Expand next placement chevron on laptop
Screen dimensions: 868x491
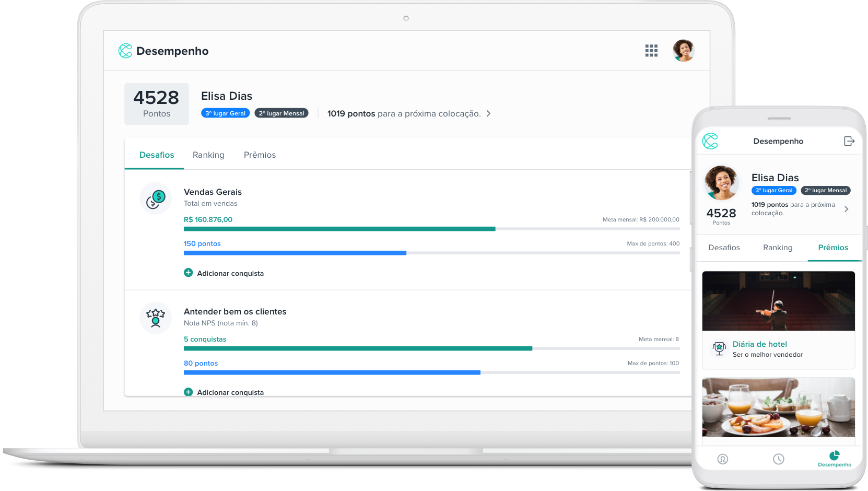coord(488,113)
